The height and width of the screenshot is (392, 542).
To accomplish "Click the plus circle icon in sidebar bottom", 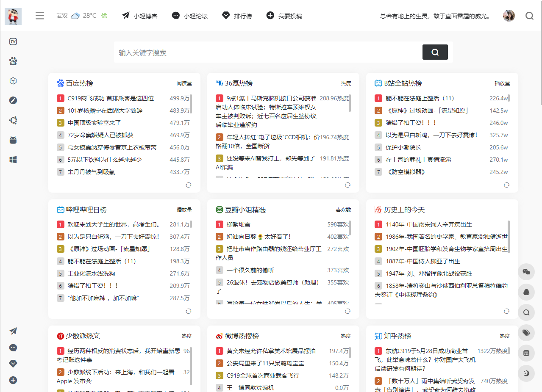I will pos(13,380).
